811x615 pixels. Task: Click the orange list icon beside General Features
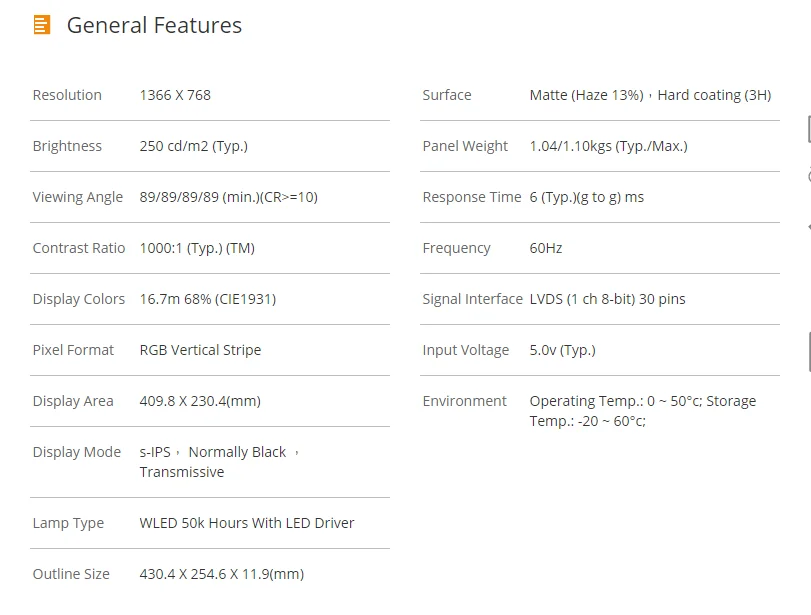coord(42,25)
